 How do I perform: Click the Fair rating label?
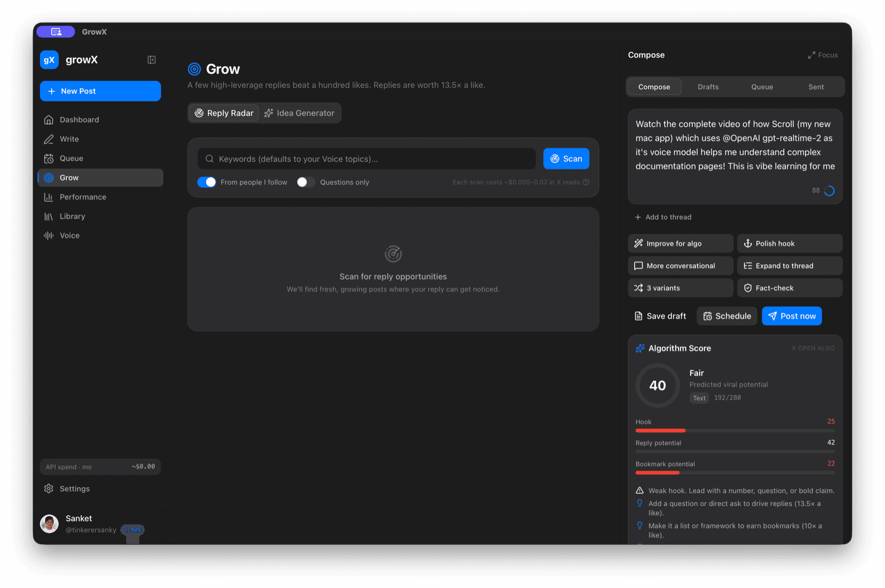[697, 373]
